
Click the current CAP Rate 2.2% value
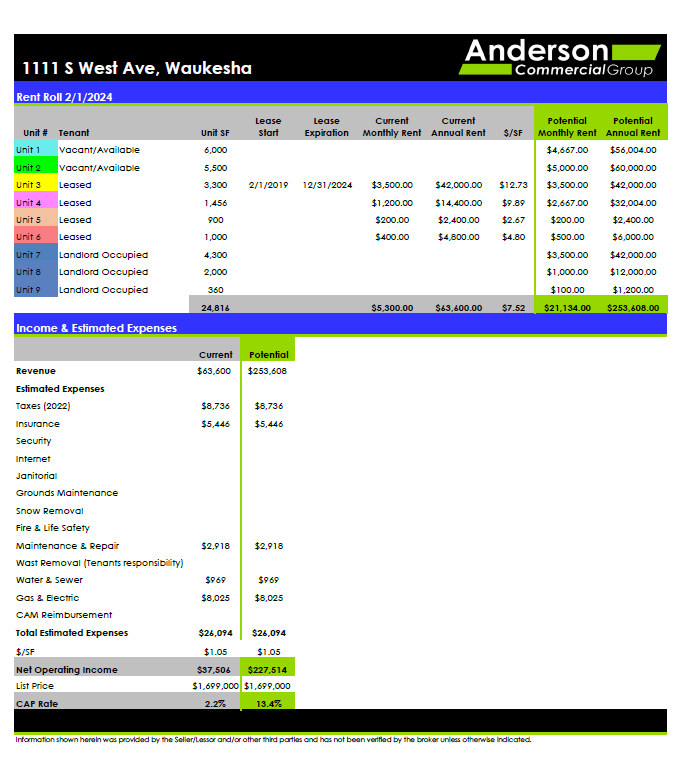point(215,703)
